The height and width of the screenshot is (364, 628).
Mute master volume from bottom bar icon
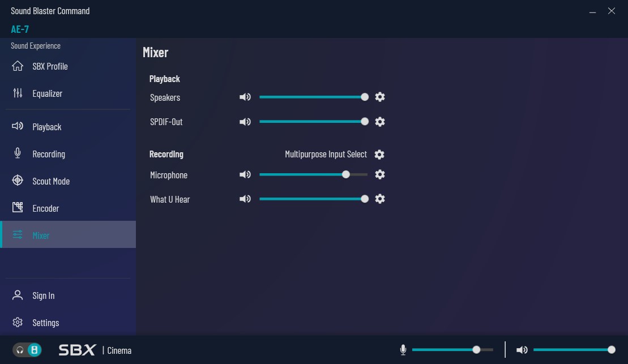(522, 350)
